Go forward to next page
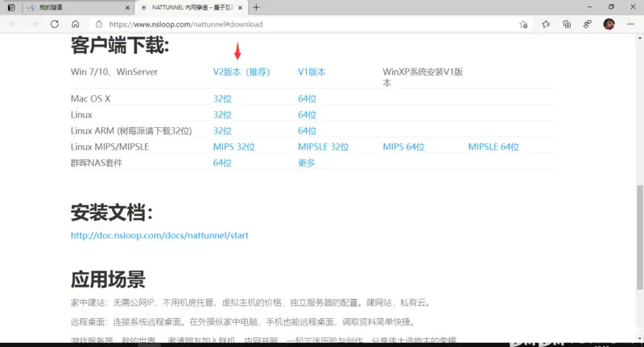Screen dimensions: 644x347 click(33, 24)
